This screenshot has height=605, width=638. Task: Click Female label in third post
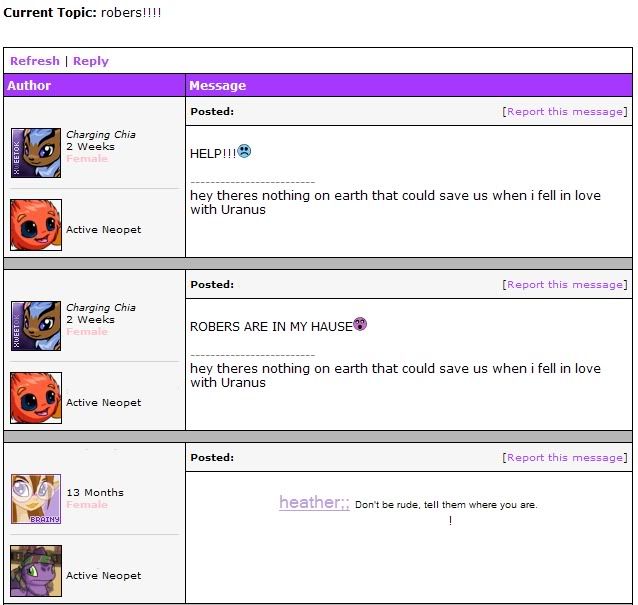[x=87, y=505]
